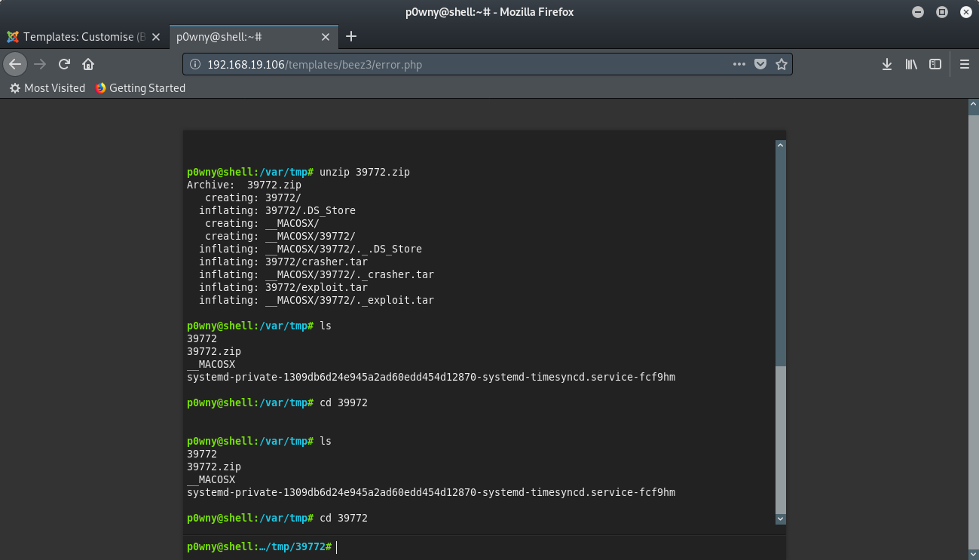Show site information for this address
This screenshot has width=979, height=560.
(x=196, y=64)
